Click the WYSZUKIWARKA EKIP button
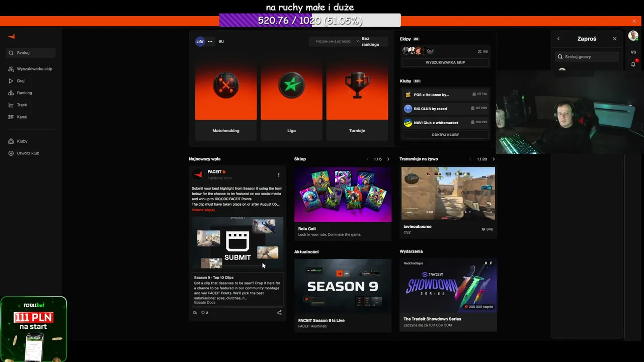This screenshot has width=644, height=362. (445, 62)
